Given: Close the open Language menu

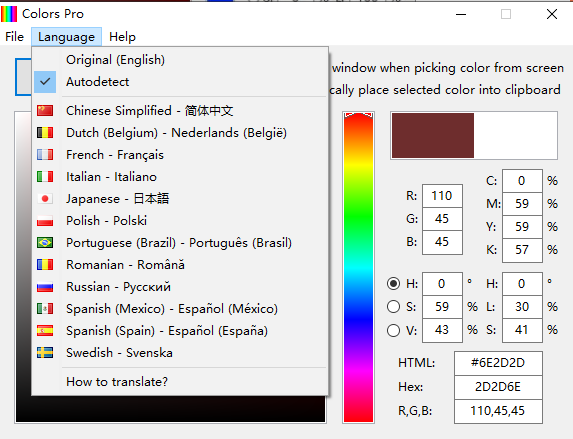Looking at the screenshot, I should pyautogui.click(x=66, y=37).
